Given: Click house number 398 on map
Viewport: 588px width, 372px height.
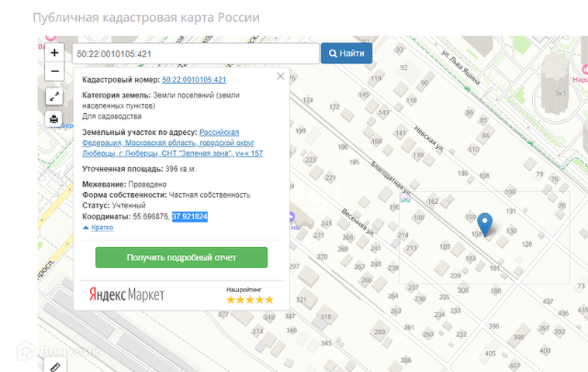Looking at the screenshot, I should 519,337.
